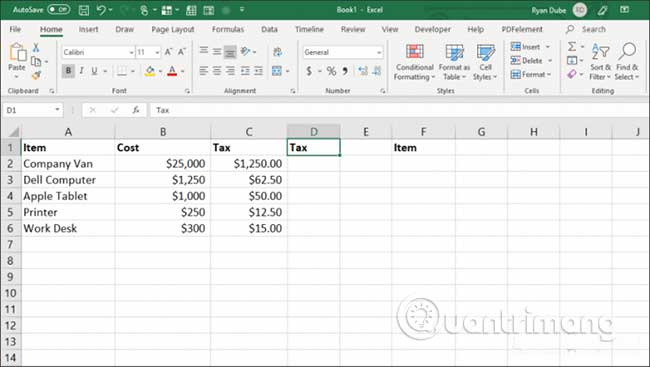Click the red Font Color swatch
Image resolution: width=650 pixels, height=367 pixels.
[x=172, y=71]
